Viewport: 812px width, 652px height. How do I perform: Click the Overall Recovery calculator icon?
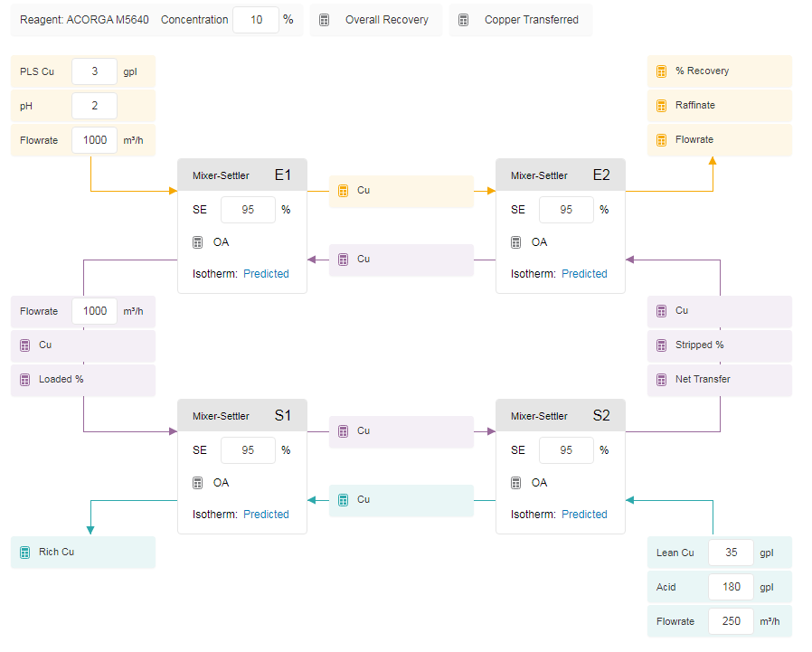tap(325, 20)
